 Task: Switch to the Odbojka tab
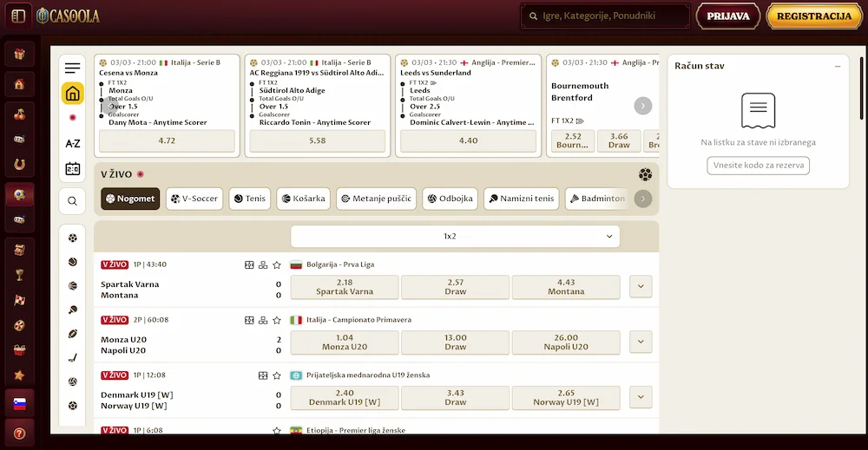click(450, 199)
